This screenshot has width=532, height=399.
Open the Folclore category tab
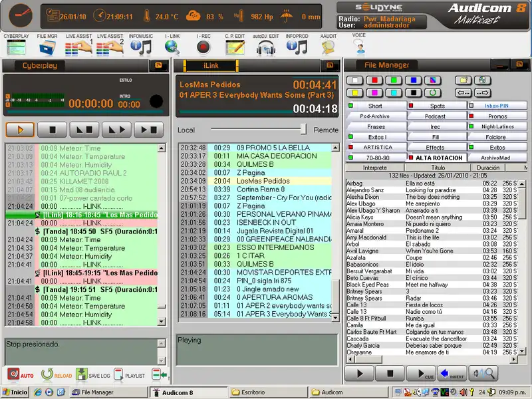tap(497, 137)
